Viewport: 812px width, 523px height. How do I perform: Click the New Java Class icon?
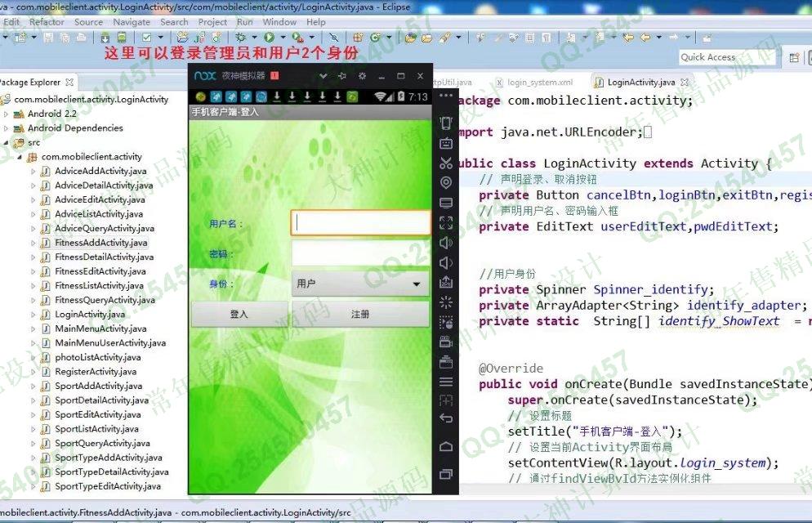[374, 38]
